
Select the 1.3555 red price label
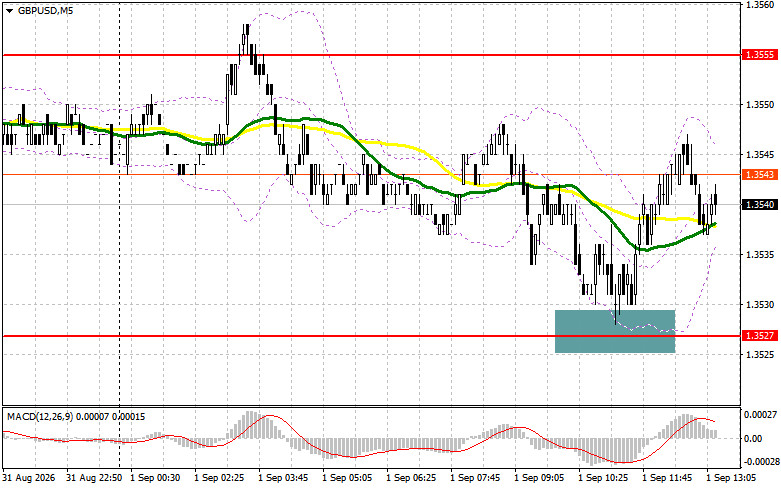(760, 55)
